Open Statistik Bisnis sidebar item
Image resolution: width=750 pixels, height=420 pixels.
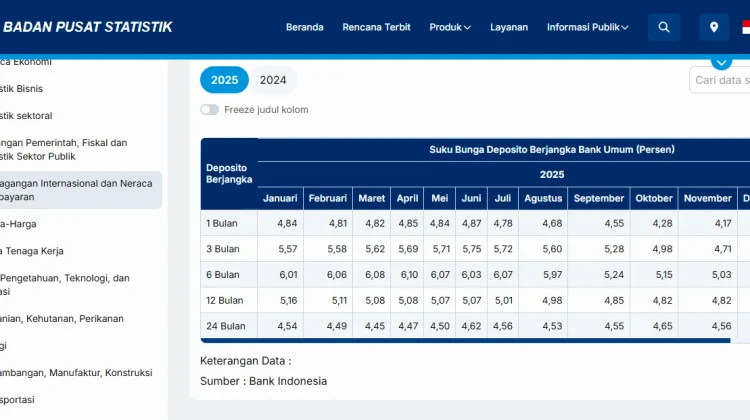22,88
